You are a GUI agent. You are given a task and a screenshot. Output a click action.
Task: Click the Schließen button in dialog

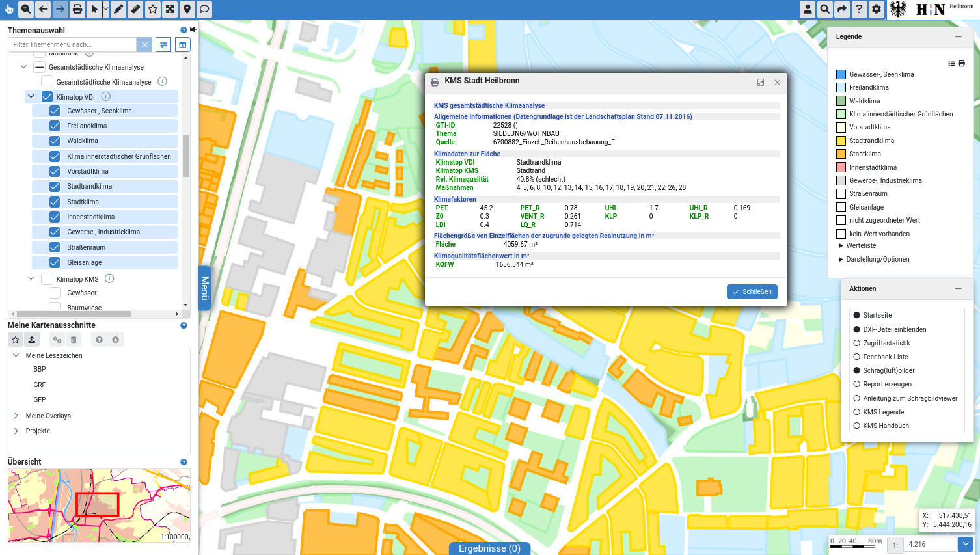point(752,291)
